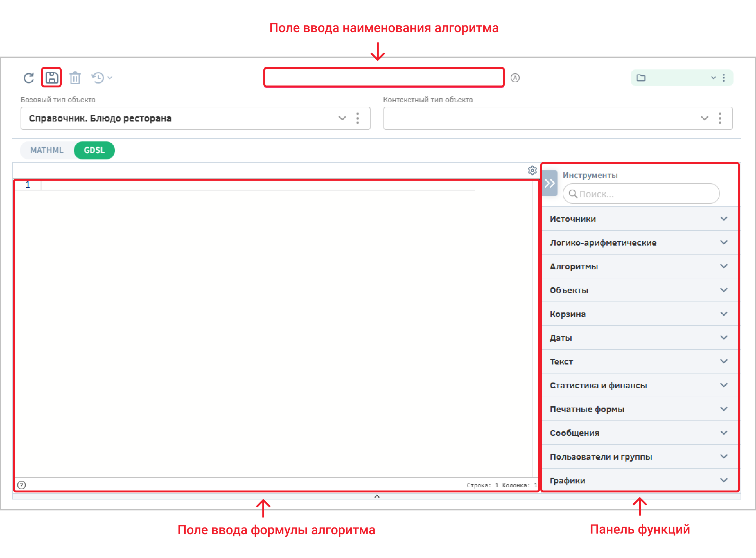Select the GDSL mode toggle
Screen dimensions: 756x558
pos(94,150)
